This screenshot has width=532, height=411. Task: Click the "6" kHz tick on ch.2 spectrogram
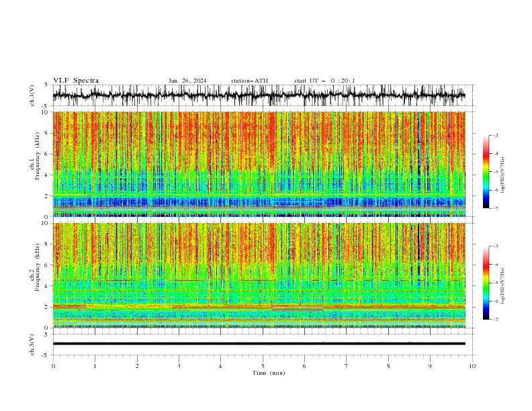(x=47, y=265)
